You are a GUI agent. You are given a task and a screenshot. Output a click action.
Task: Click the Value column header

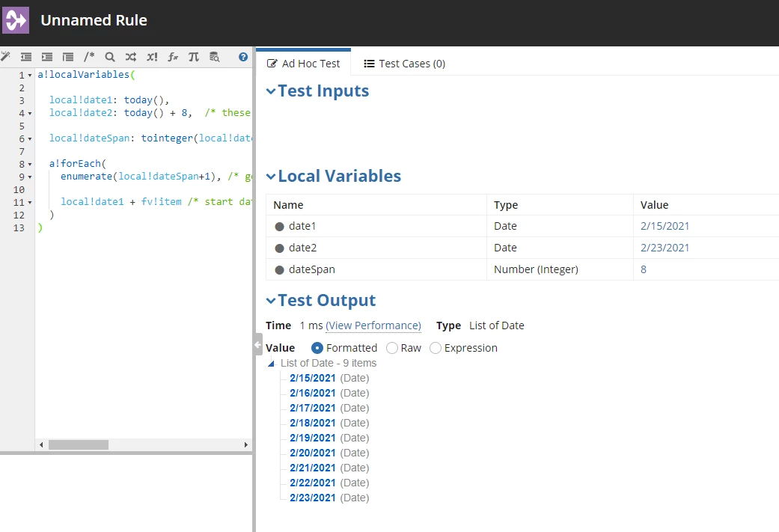654,205
